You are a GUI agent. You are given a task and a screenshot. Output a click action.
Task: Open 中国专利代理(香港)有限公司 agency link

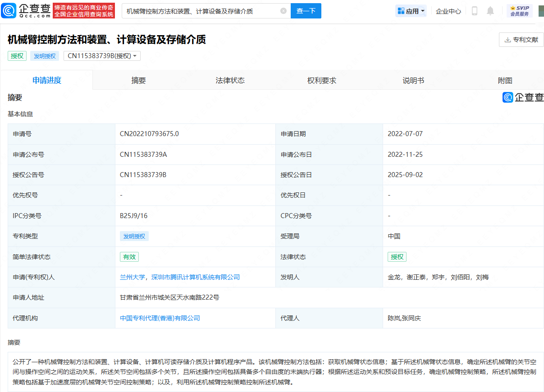[x=160, y=318]
